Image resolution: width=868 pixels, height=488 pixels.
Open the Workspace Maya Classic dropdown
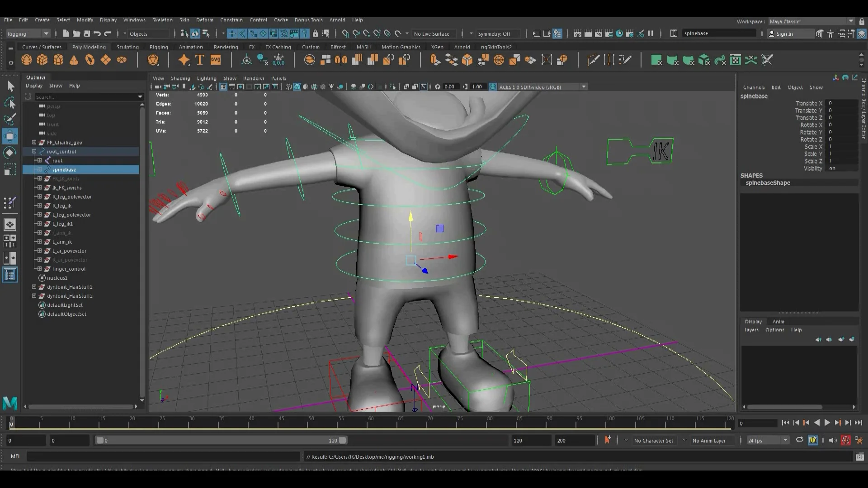point(811,21)
